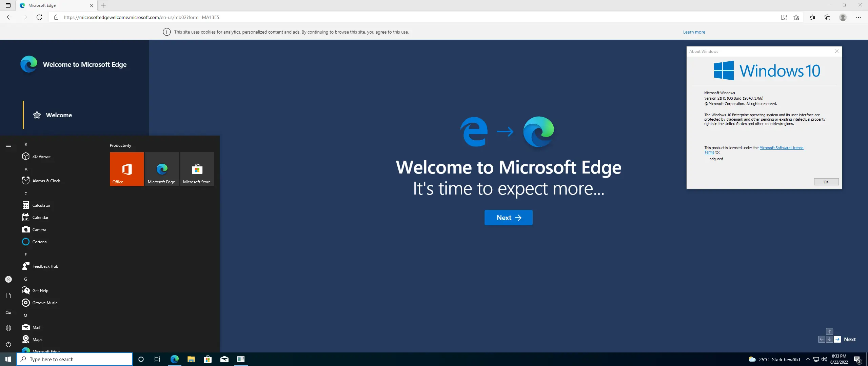Click the Power icon in Start

tap(8, 344)
